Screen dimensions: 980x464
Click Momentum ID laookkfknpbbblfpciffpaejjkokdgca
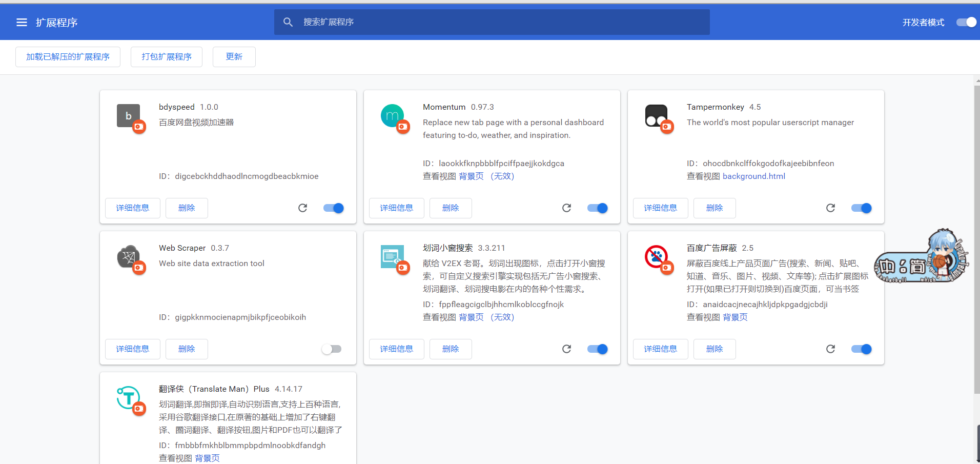(501, 163)
